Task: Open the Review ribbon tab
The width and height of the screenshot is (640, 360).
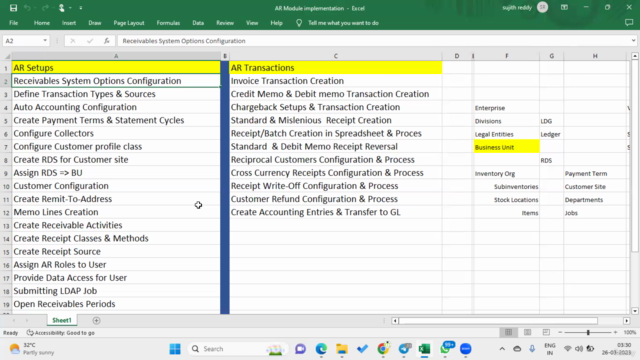Action: tap(225, 23)
